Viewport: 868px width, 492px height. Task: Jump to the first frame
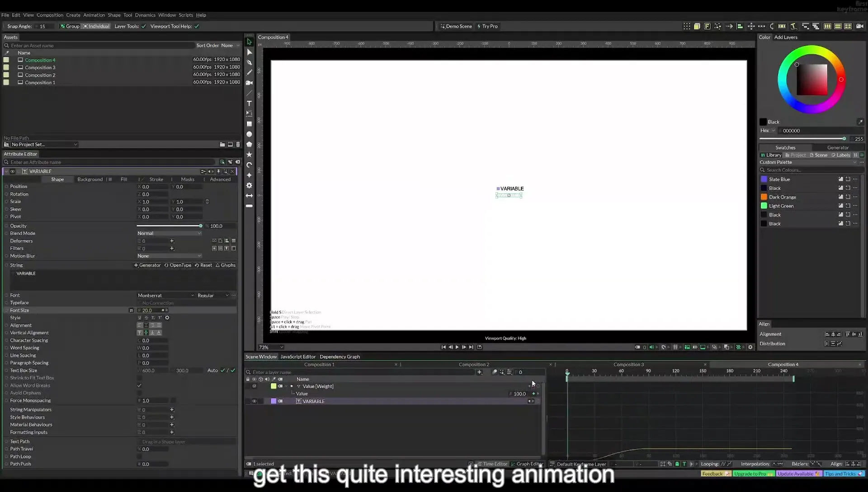pyautogui.click(x=443, y=347)
